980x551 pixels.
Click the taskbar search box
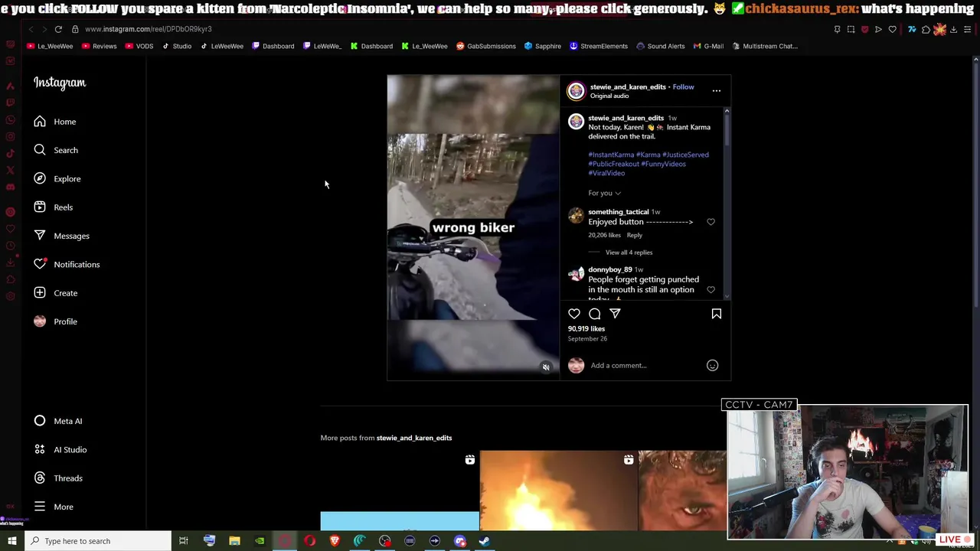point(98,541)
